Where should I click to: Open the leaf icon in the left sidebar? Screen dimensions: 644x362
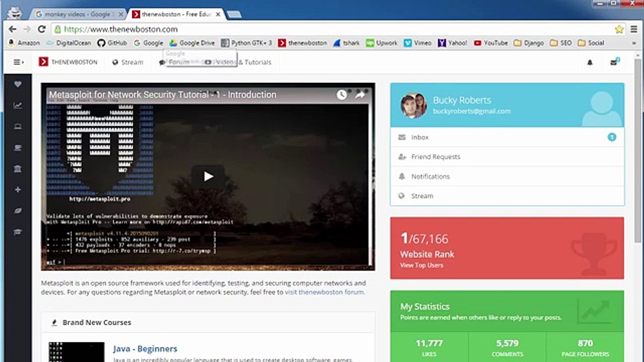coord(18,211)
